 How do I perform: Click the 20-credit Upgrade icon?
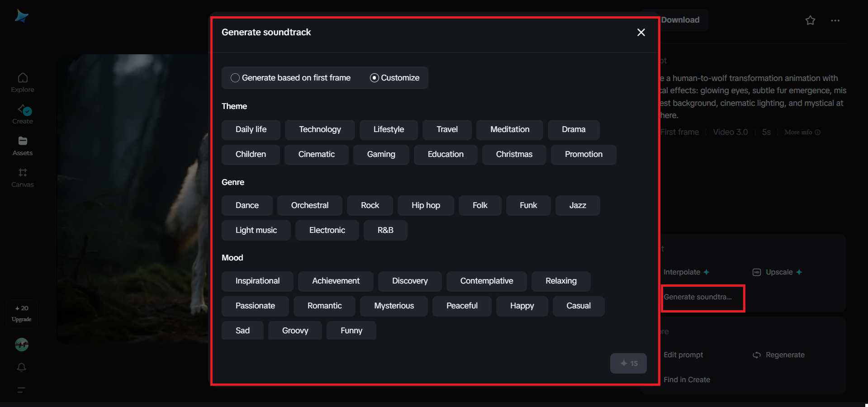click(x=21, y=313)
